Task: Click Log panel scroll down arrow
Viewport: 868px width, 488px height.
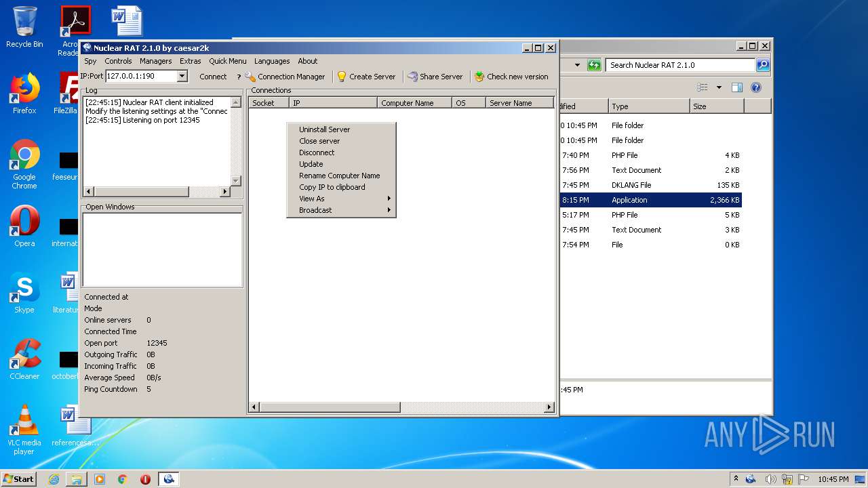Action: point(236,181)
